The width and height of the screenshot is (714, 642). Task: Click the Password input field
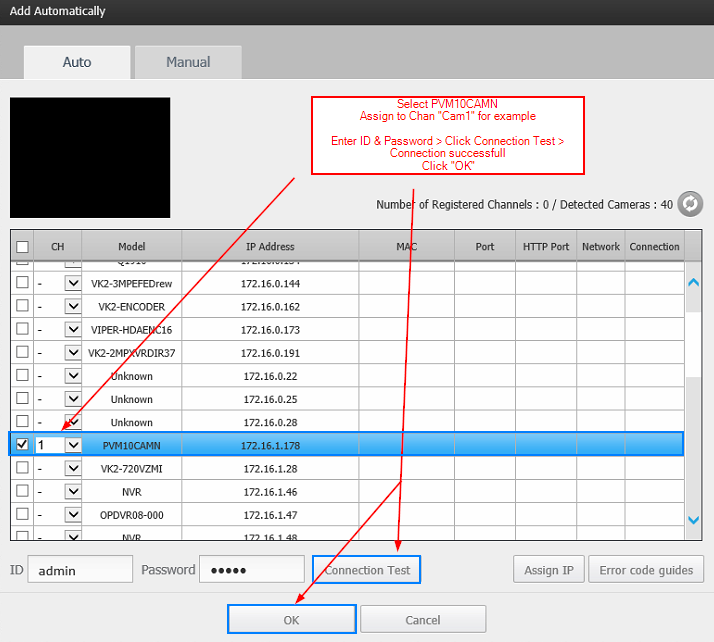click(x=252, y=569)
